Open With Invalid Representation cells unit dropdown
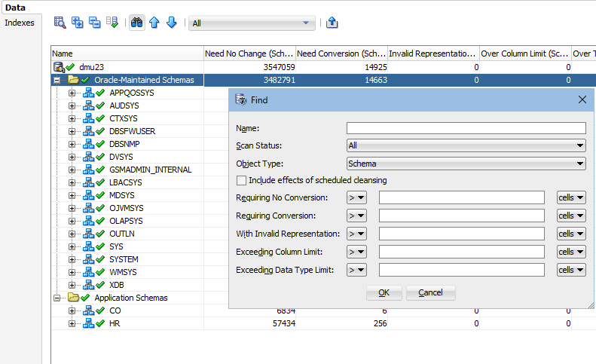596x364 pixels. pyautogui.click(x=571, y=234)
